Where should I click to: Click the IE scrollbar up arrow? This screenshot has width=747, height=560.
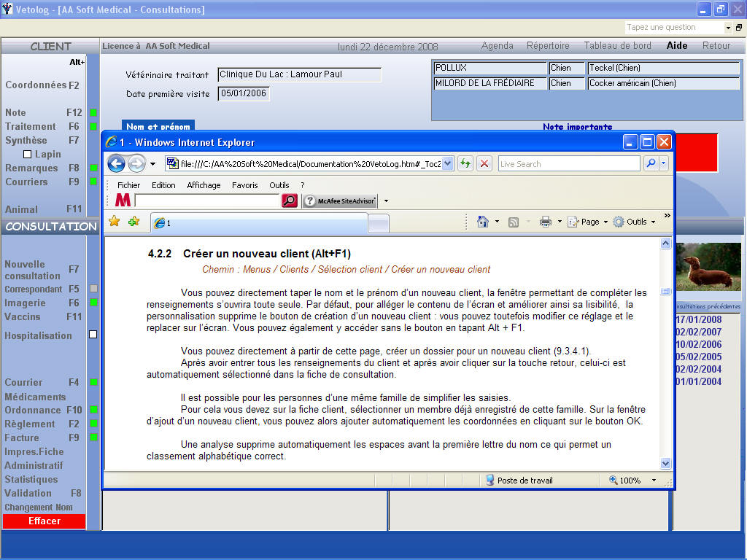click(x=665, y=244)
